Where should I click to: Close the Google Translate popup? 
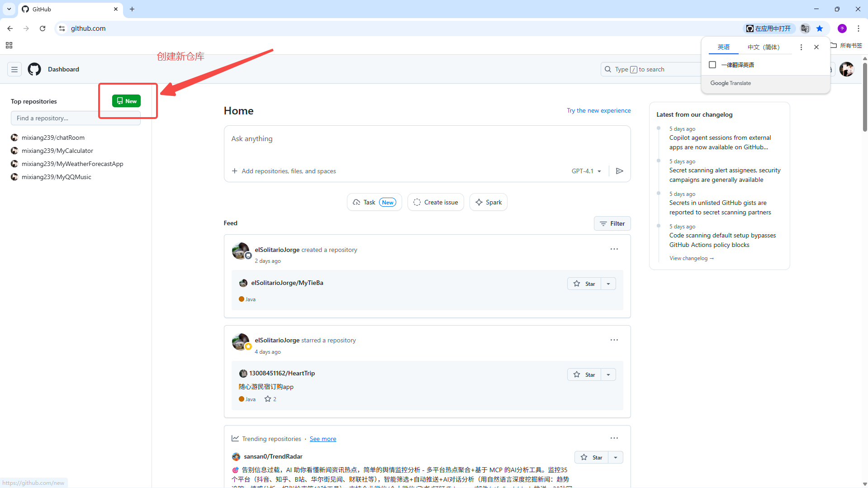click(x=816, y=47)
